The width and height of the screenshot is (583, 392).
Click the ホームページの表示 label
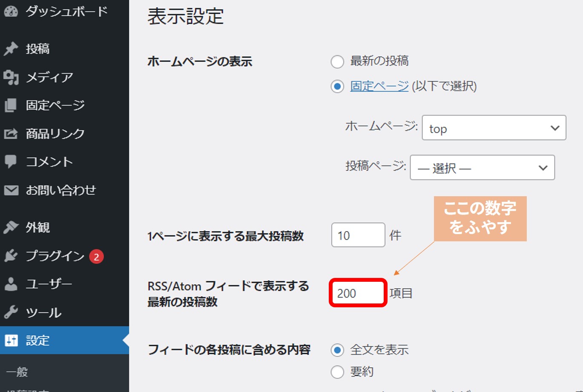(200, 62)
